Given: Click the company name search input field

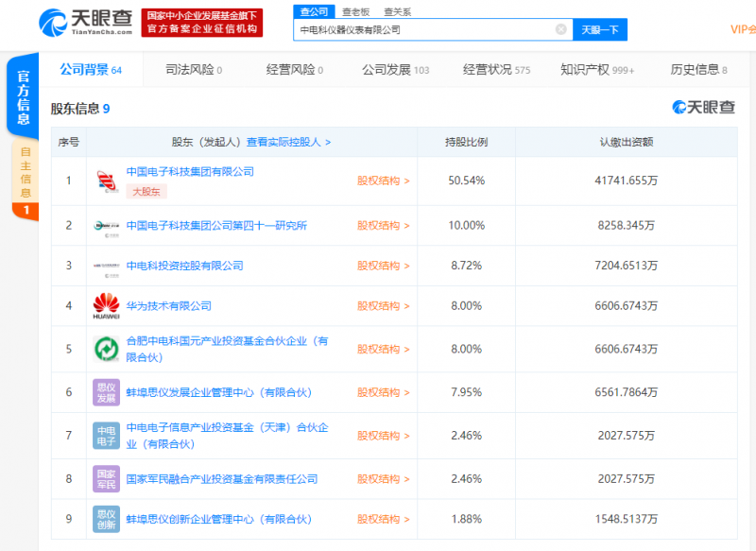Looking at the screenshot, I should click(x=425, y=30).
